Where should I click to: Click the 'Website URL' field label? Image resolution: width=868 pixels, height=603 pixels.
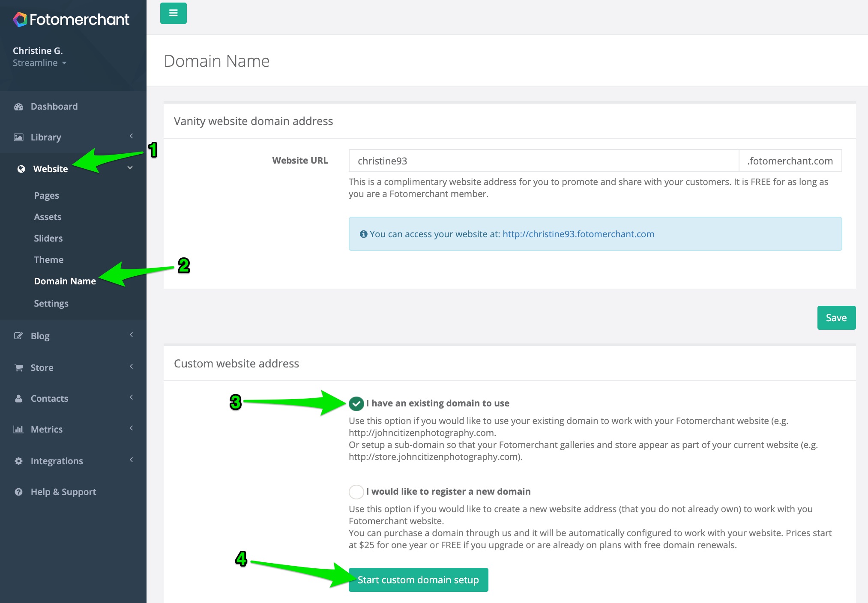pyautogui.click(x=300, y=161)
